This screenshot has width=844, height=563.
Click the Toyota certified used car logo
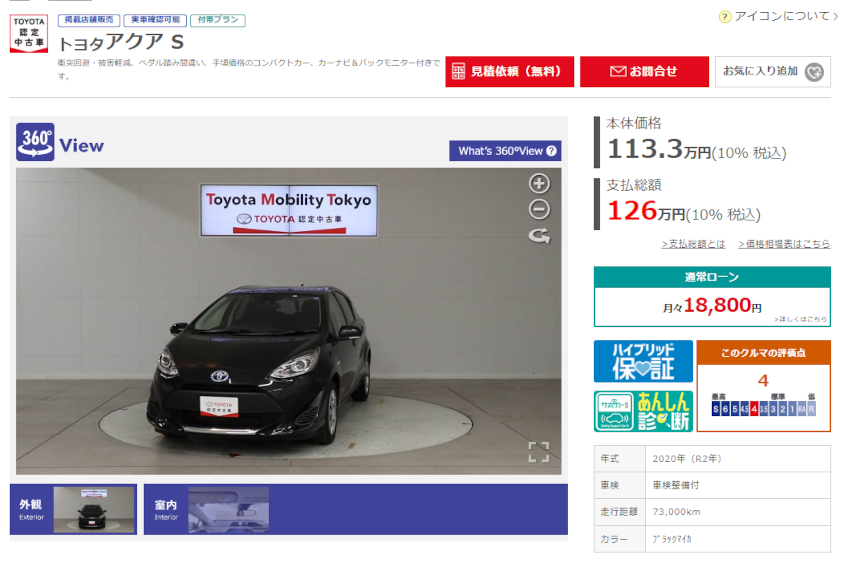29,33
